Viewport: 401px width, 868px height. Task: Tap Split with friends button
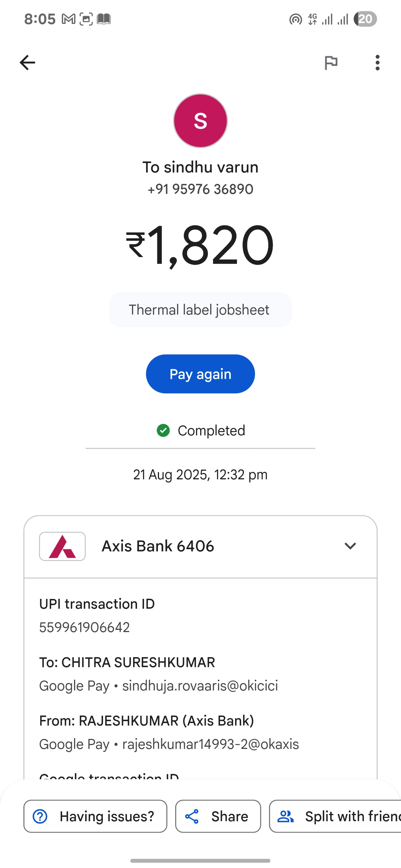(335, 816)
